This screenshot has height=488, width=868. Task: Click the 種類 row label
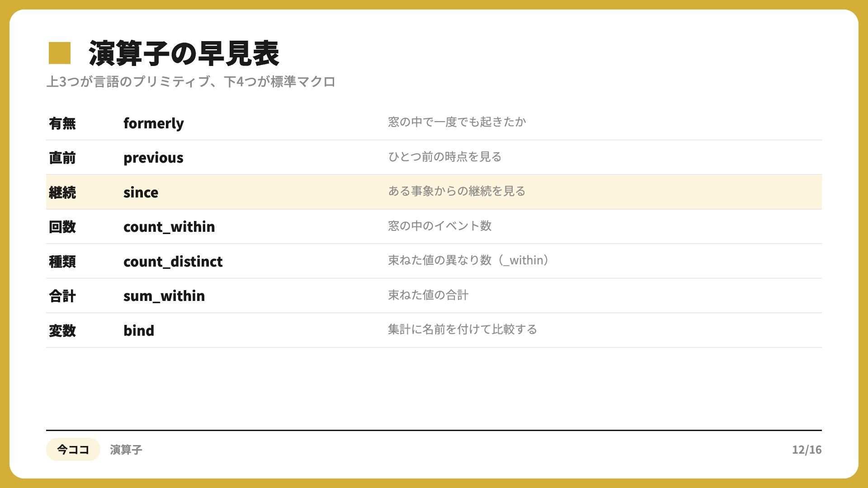(x=62, y=262)
